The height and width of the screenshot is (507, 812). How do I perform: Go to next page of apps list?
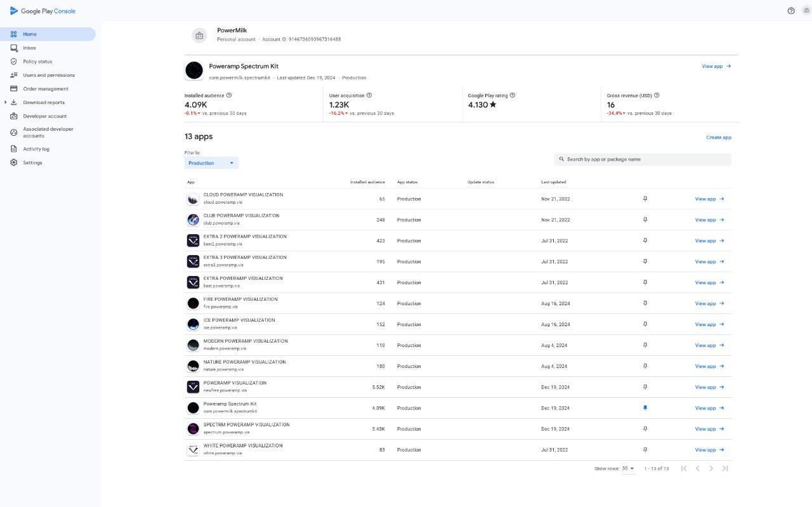tap(710, 468)
